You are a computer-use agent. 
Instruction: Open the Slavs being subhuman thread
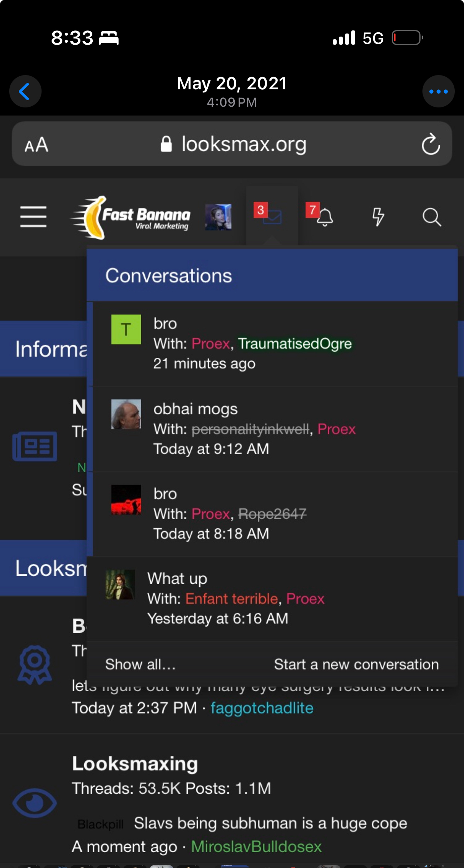270,823
